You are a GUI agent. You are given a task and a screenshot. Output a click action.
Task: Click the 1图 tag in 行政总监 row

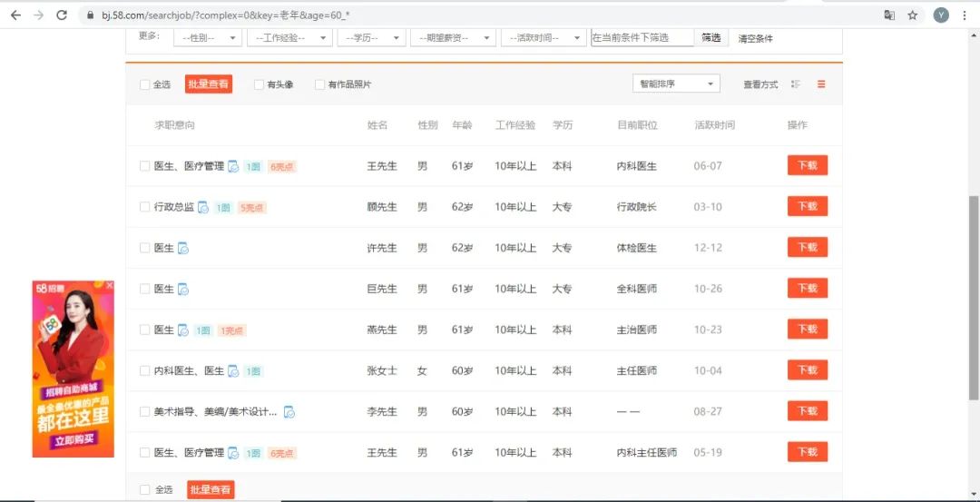coord(223,208)
